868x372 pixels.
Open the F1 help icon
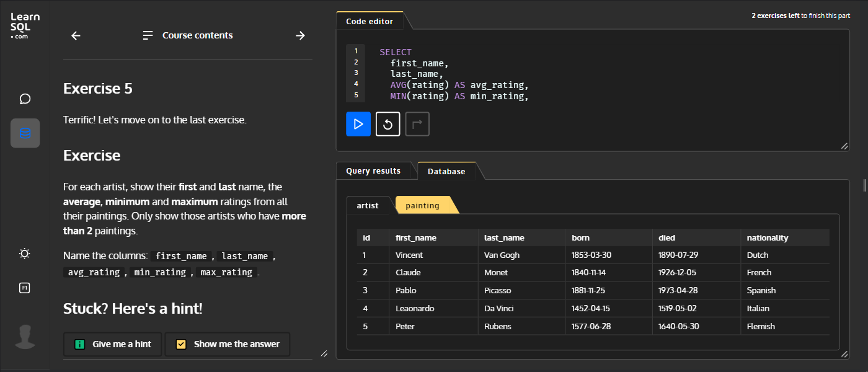point(25,288)
